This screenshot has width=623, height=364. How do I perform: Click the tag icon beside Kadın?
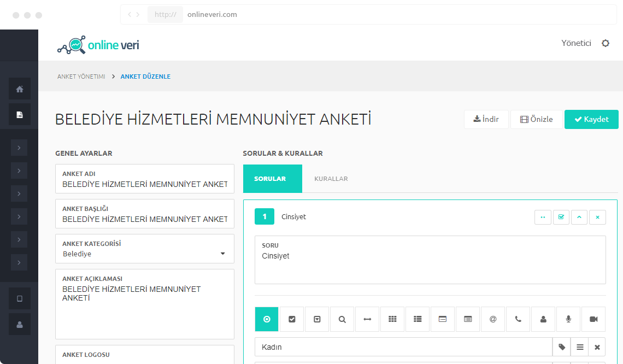[x=562, y=347]
